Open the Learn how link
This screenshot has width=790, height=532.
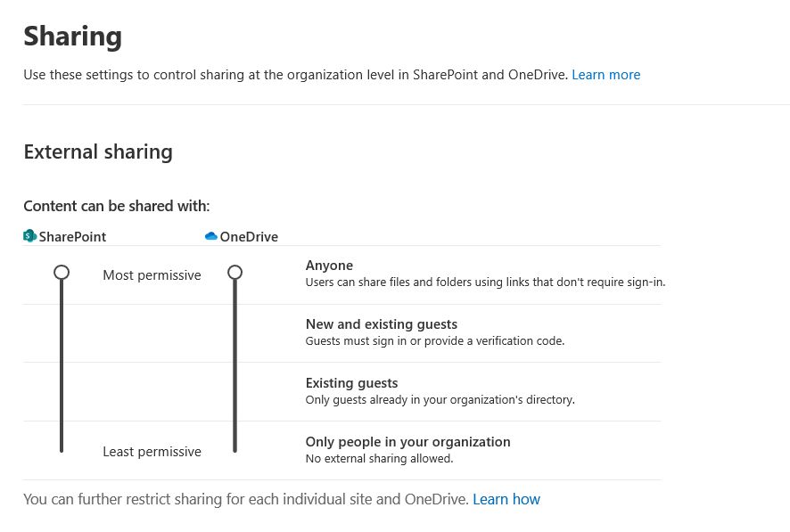click(x=506, y=499)
